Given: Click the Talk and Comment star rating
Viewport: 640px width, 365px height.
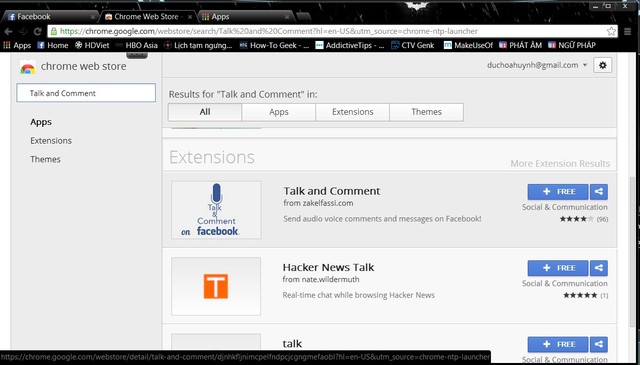Looking at the screenshot, I should coord(576,219).
